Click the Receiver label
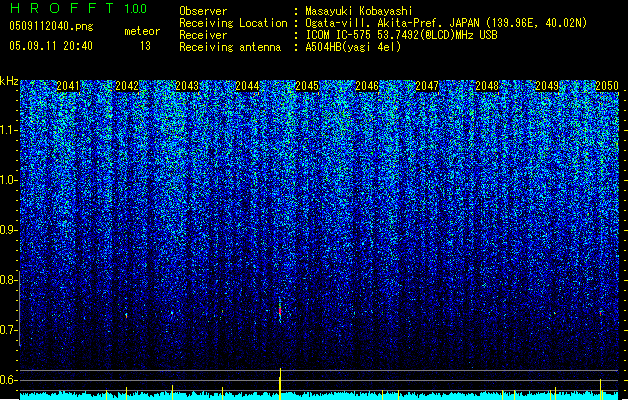Image resolution: width=629 pixels, height=400 pixels. tap(203, 35)
